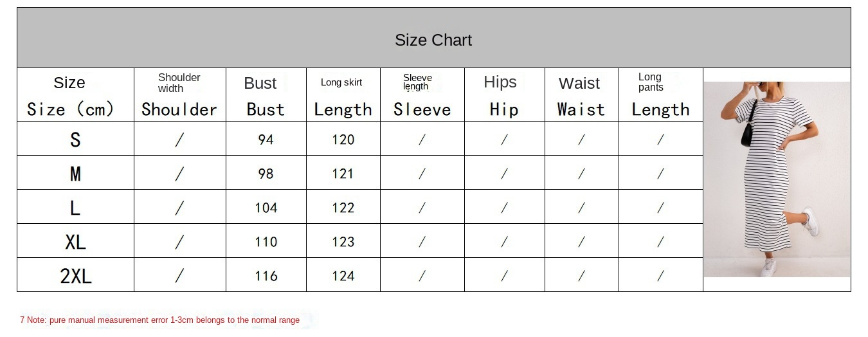Image resolution: width=868 pixels, height=337 pixels.
Task: Select the Sleeve length column header
Action: click(422, 95)
